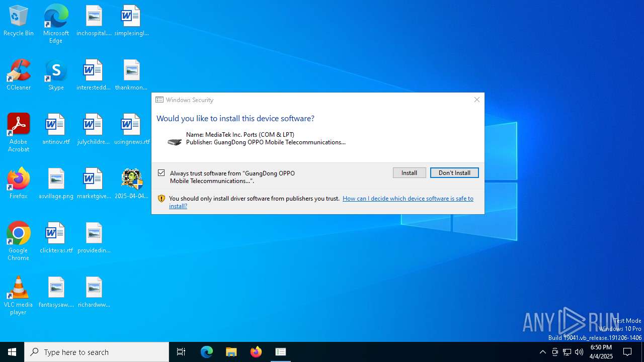Image resolution: width=644 pixels, height=362 pixels.
Task: Open volume control tray icon
Action: tap(579, 352)
